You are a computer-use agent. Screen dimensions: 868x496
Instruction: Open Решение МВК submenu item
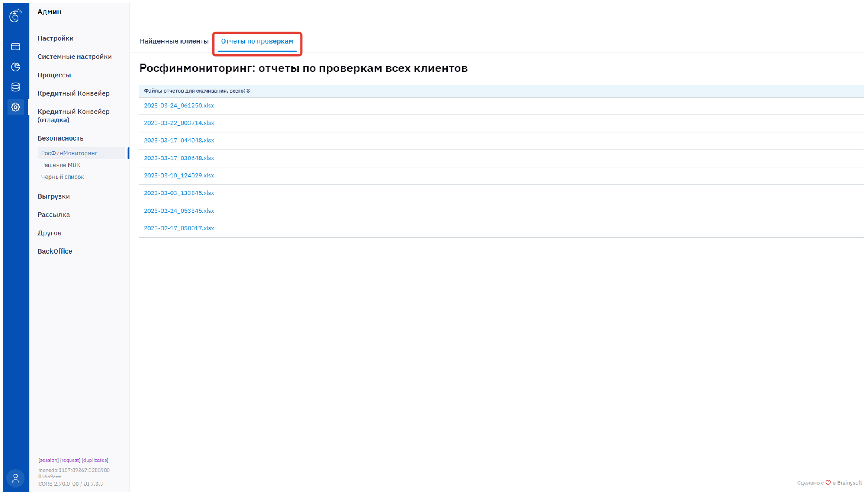coord(61,165)
